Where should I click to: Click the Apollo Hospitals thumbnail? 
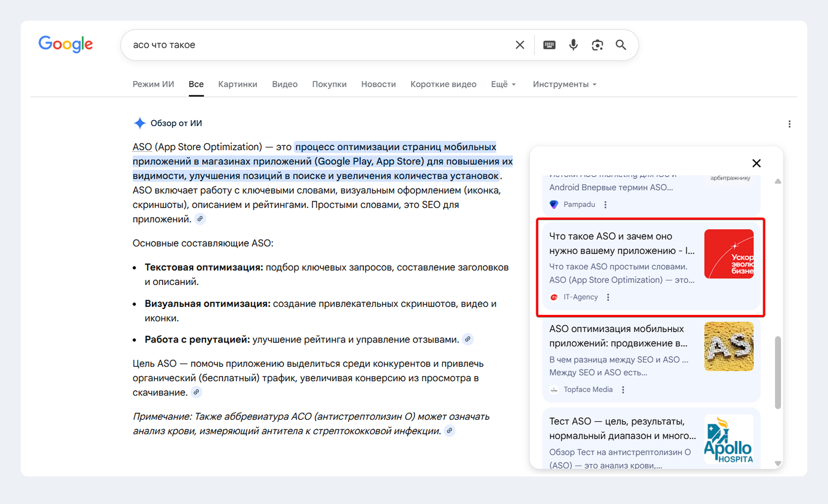coord(729,439)
